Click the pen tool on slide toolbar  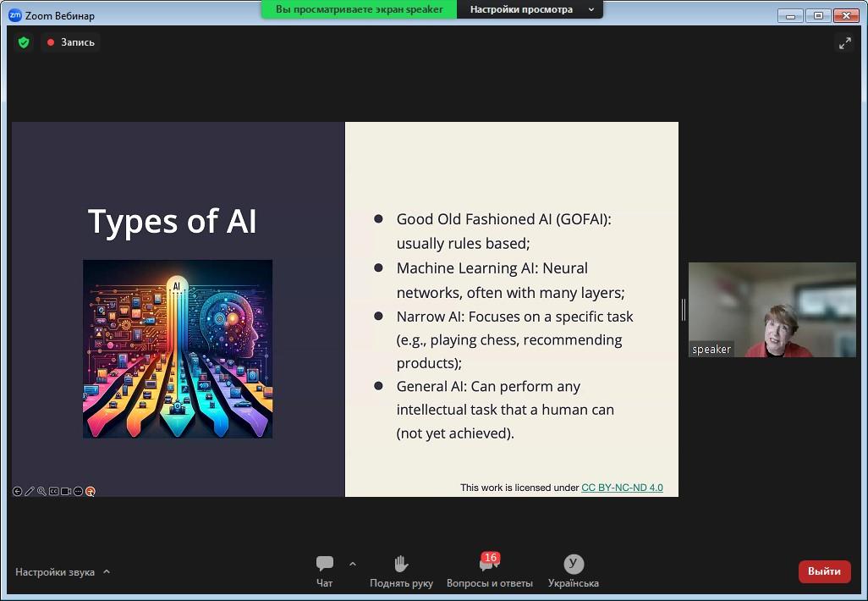pos(30,491)
